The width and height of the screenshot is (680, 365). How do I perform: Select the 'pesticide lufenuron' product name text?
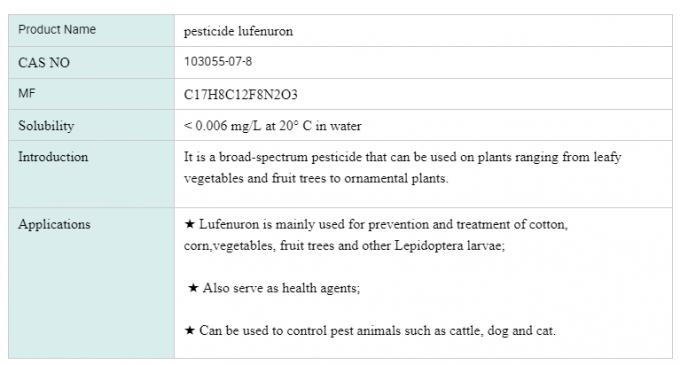[x=238, y=31]
